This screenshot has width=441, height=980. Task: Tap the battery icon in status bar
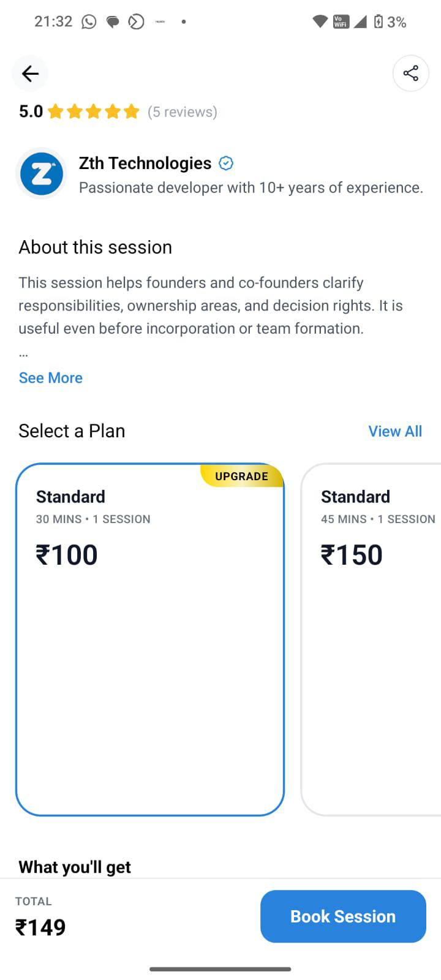379,22
